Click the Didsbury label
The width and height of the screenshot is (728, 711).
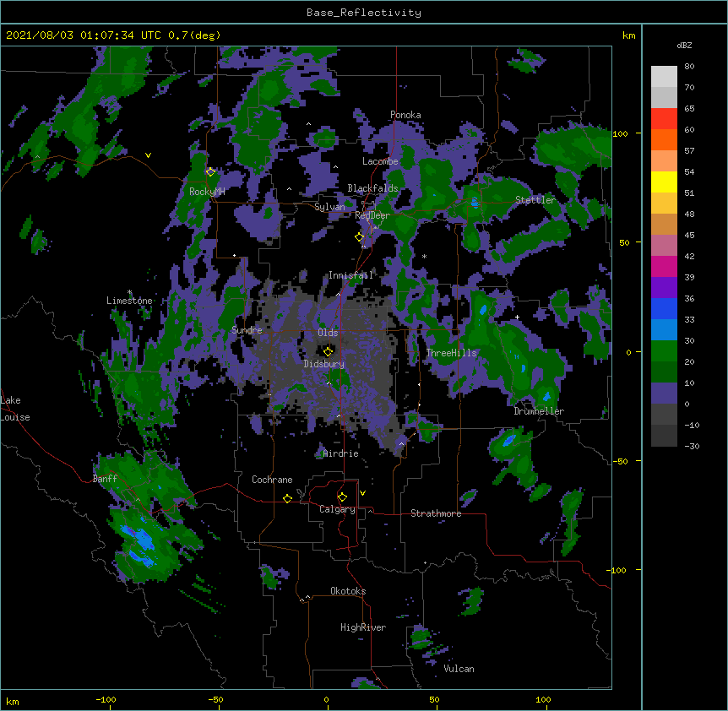[323, 364]
